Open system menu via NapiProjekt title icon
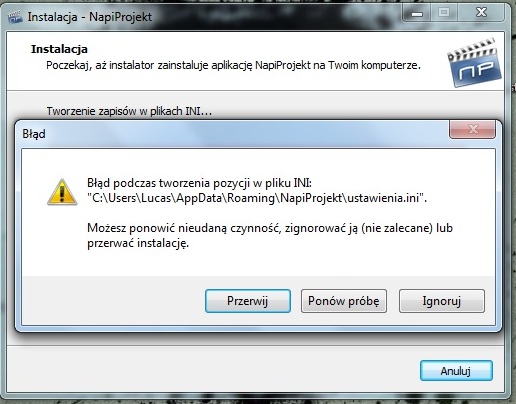 (15, 17)
